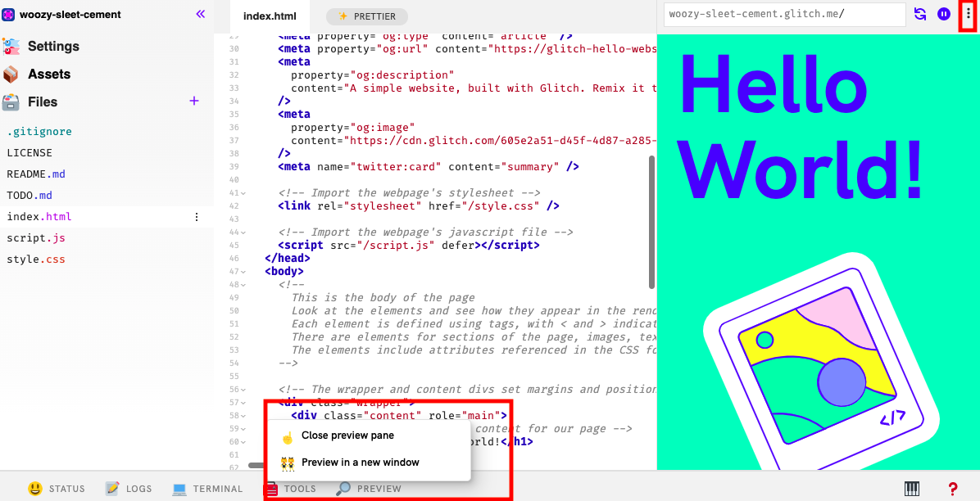Refresh the live preview pane

coord(919,14)
